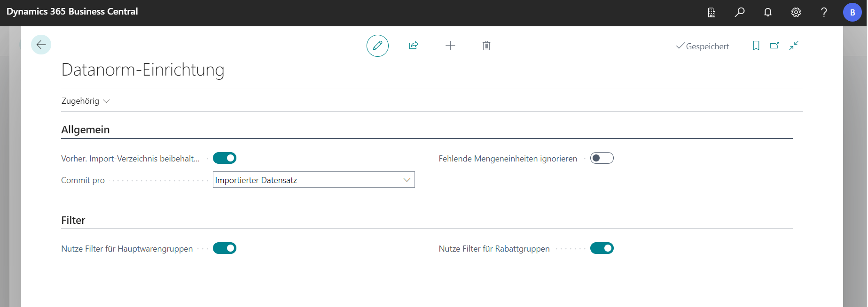Open the notifications bell
The width and height of the screenshot is (868, 307).
pos(768,12)
